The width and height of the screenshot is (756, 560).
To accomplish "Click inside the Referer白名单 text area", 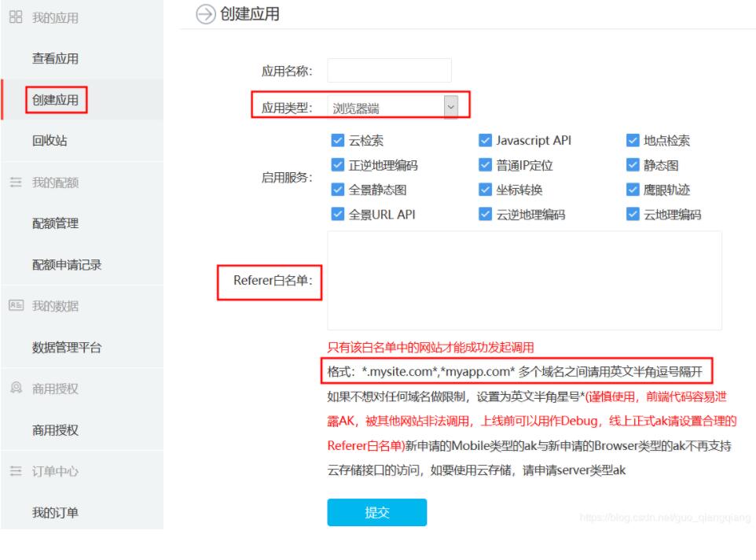I will 524,280.
